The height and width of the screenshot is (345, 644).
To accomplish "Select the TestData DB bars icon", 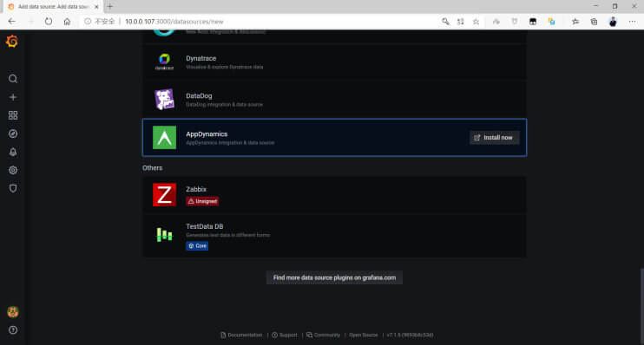I will tap(164, 235).
